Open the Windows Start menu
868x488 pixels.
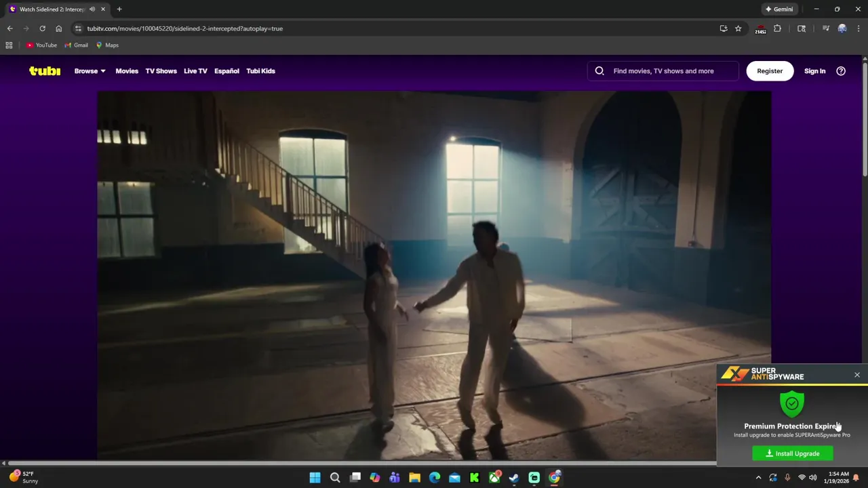tap(315, 478)
